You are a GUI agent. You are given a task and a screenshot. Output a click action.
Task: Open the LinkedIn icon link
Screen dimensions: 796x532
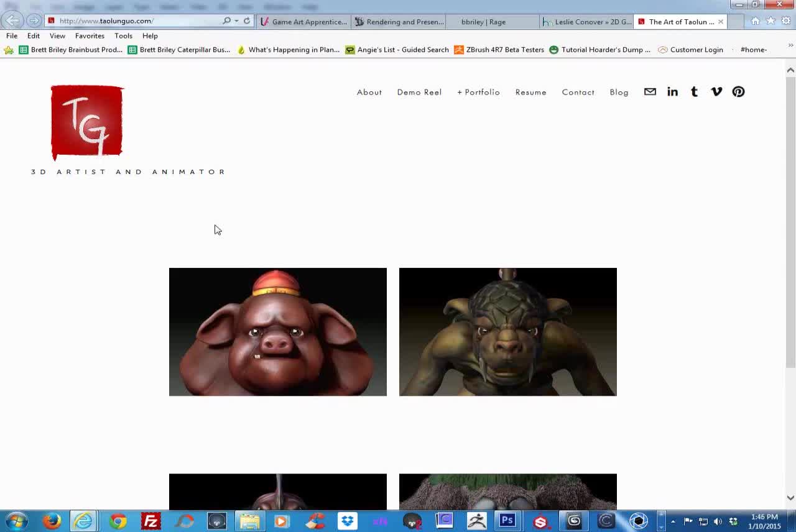coord(672,91)
